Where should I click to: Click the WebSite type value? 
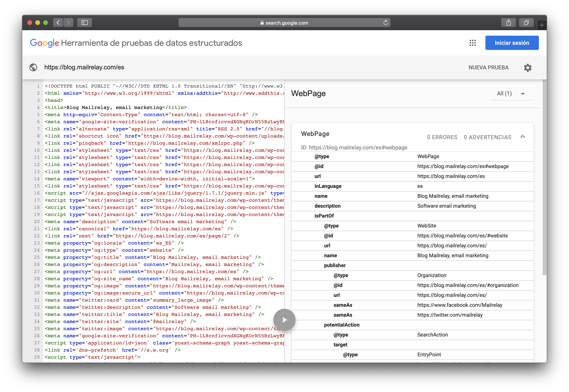coord(427,226)
